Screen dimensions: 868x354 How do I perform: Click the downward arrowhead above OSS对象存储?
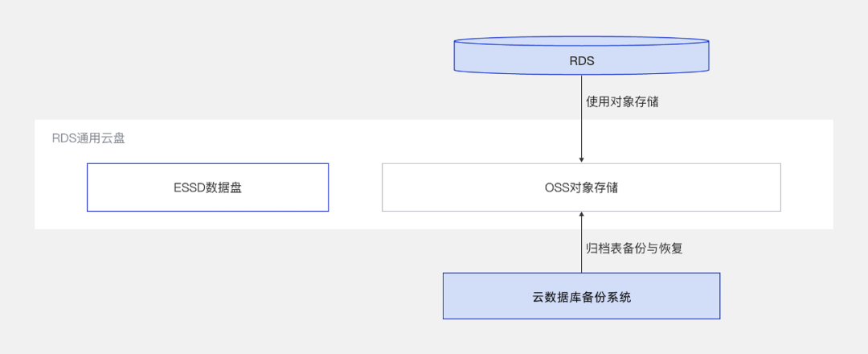click(x=581, y=160)
